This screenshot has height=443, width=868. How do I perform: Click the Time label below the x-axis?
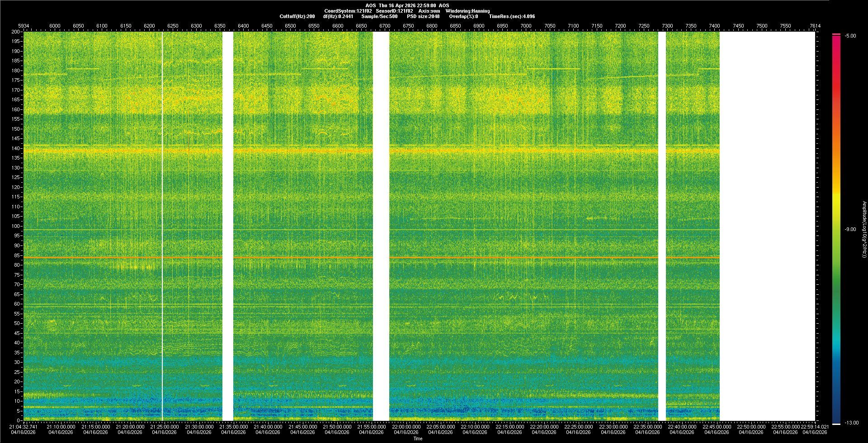tap(418, 438)
